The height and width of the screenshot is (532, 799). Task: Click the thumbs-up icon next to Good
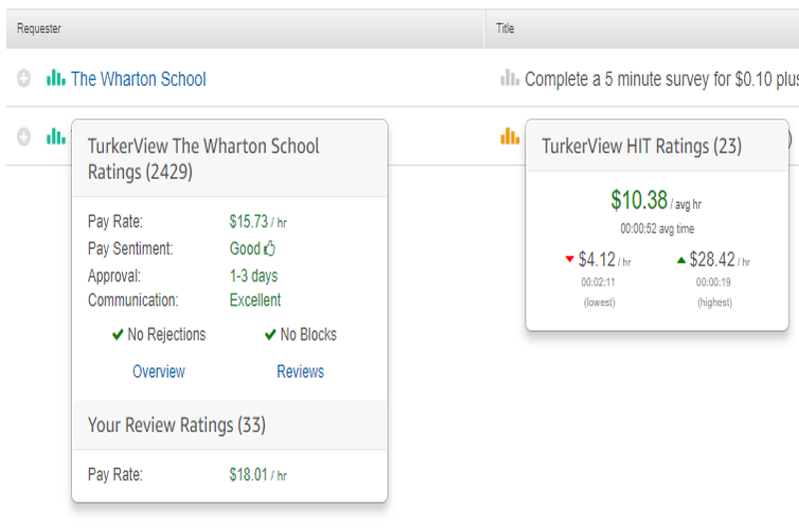tap(270, 249)
